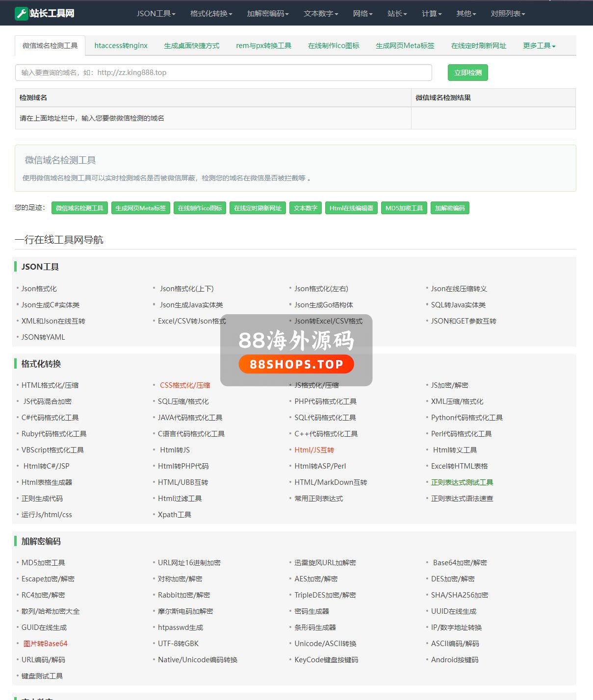Expand the 文本数字 menu
This screenshot has height=700, width=593.
[320, 14]
